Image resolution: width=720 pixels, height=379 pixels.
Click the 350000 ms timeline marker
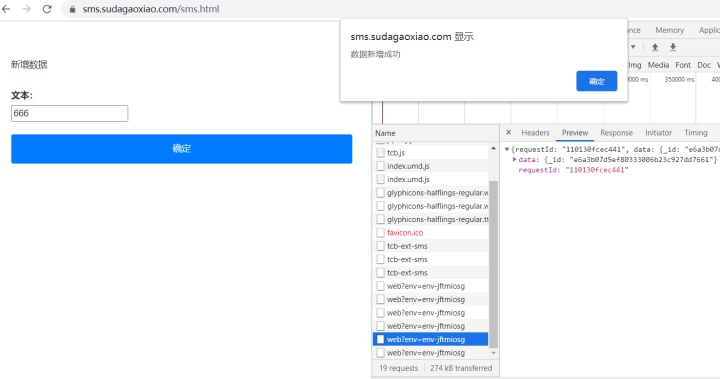[x=679, y=79]
